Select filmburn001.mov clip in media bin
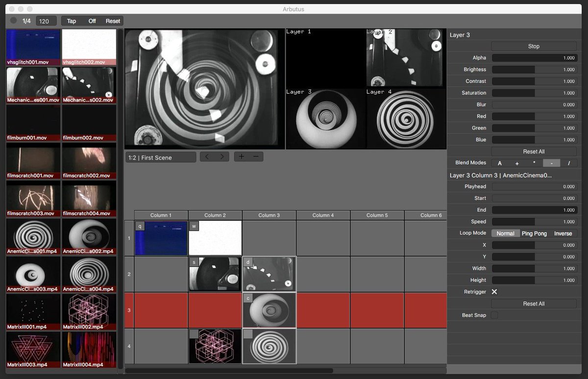This screenshot has width=588, height=379. 33,123
